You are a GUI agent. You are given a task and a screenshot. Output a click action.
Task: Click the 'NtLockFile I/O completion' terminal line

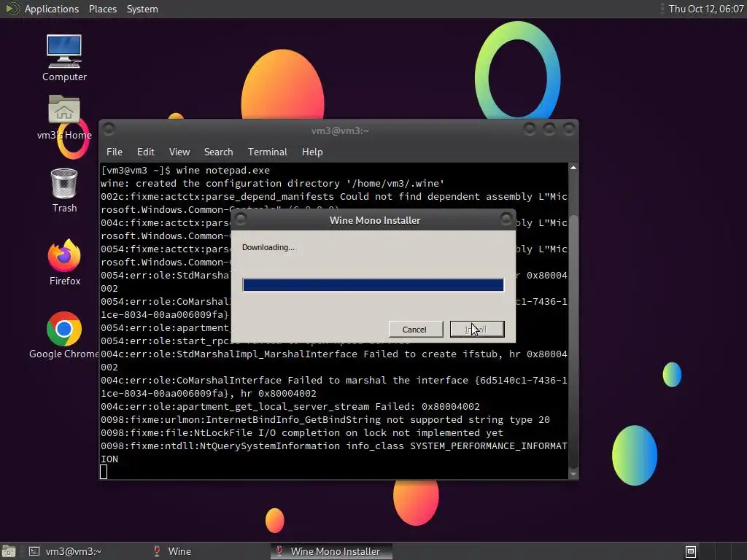(x=301, y=433)
